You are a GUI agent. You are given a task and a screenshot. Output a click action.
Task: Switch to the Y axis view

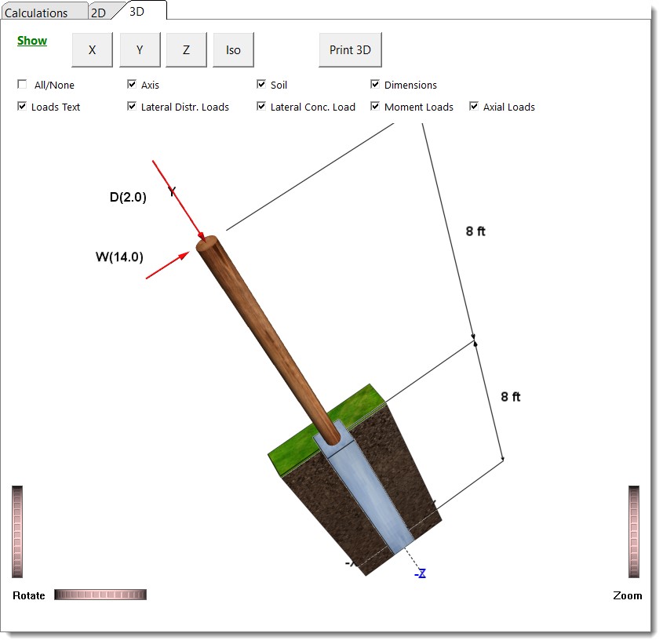click(139, 49)
